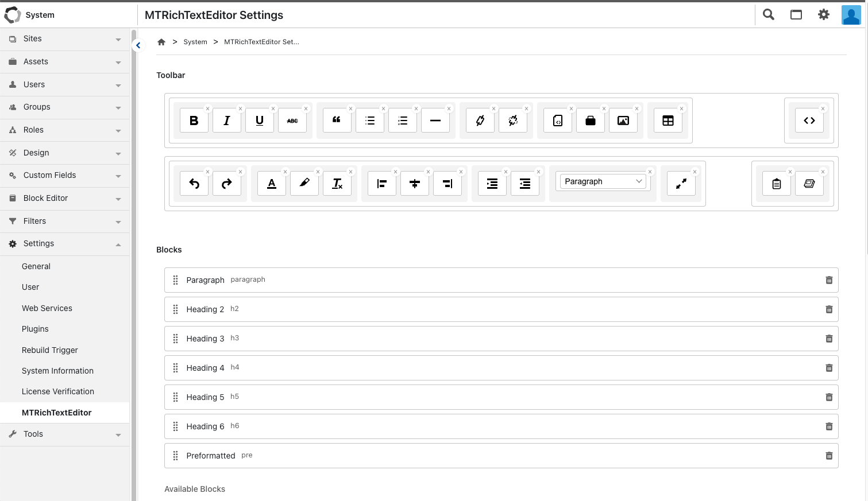Click the briefcase asset button

tap(591, 121)
